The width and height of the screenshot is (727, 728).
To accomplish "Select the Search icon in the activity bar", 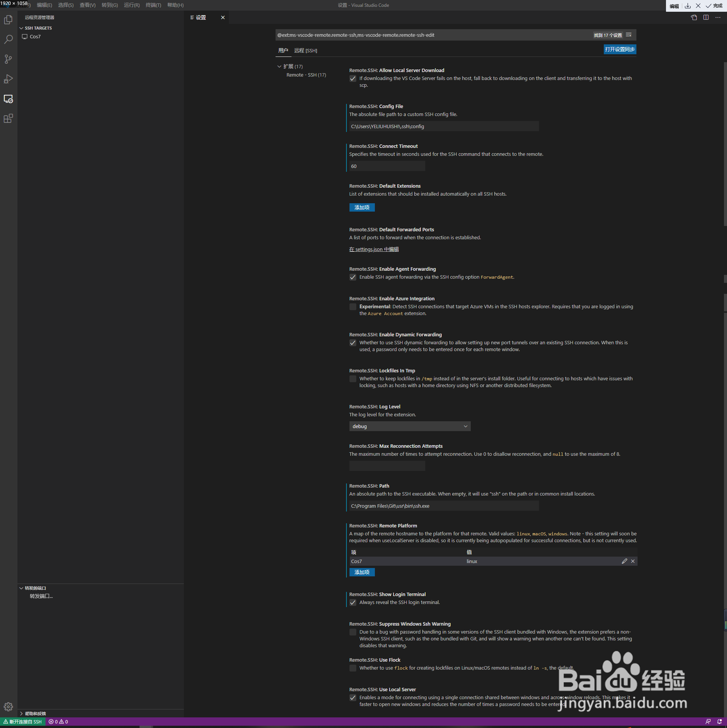I will coord(8,39).
